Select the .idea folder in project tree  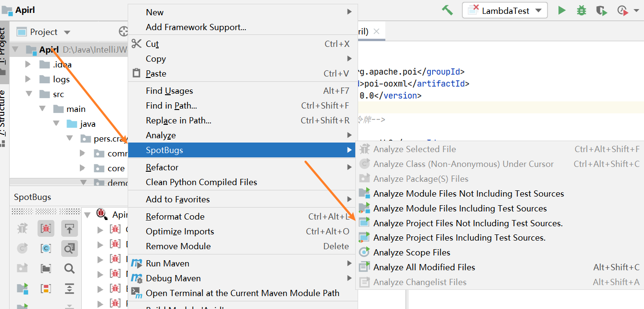tap(62, 65)
